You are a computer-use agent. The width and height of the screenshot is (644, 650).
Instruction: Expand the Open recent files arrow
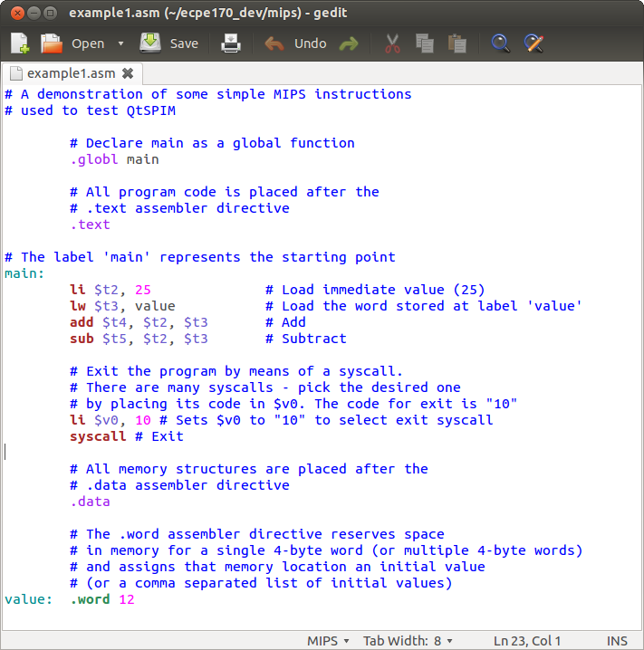coord(121,43)
